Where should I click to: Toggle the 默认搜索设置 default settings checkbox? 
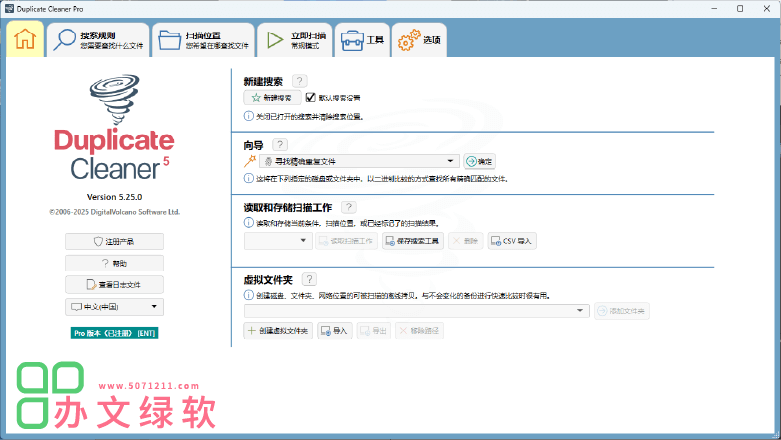pos(310,97)
